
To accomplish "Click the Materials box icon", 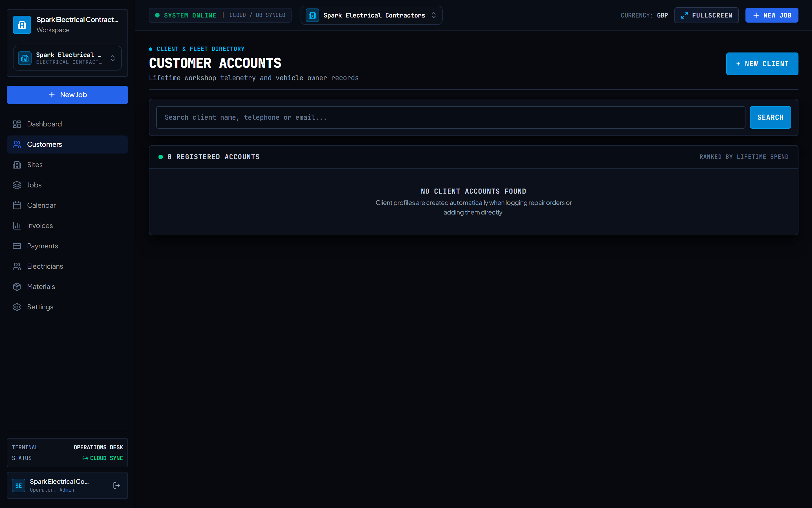I will (17, 286).
